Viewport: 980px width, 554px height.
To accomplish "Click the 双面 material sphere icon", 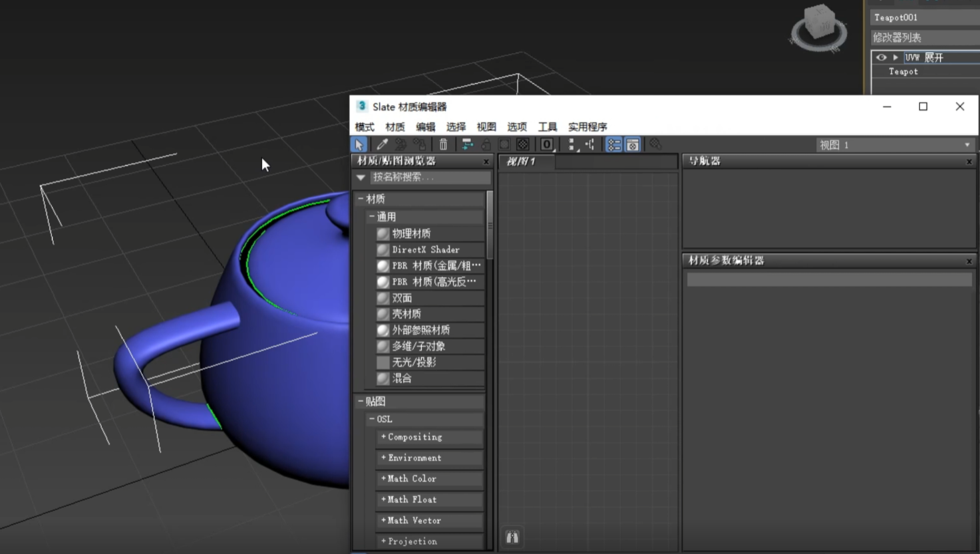I will 383,298.
